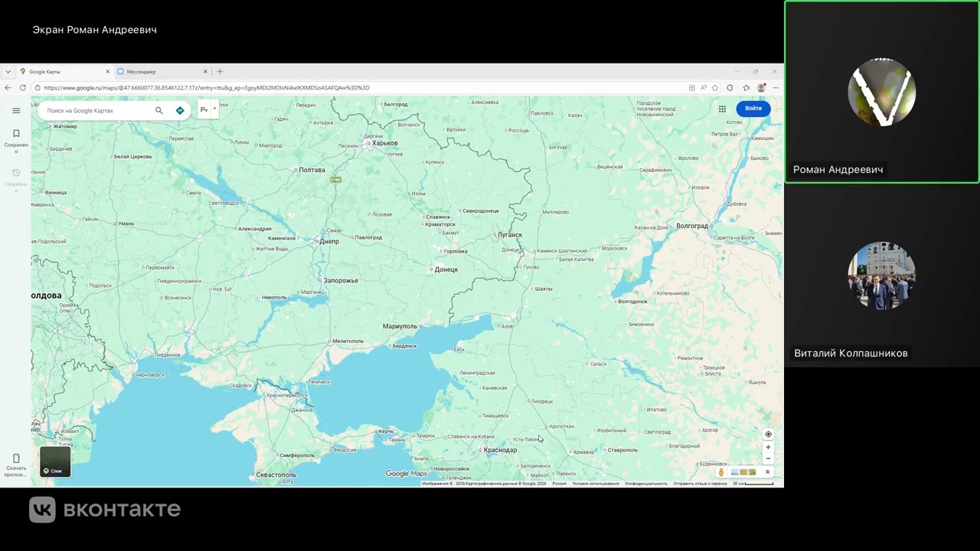Click the Симферополь city label

point(296,455)
